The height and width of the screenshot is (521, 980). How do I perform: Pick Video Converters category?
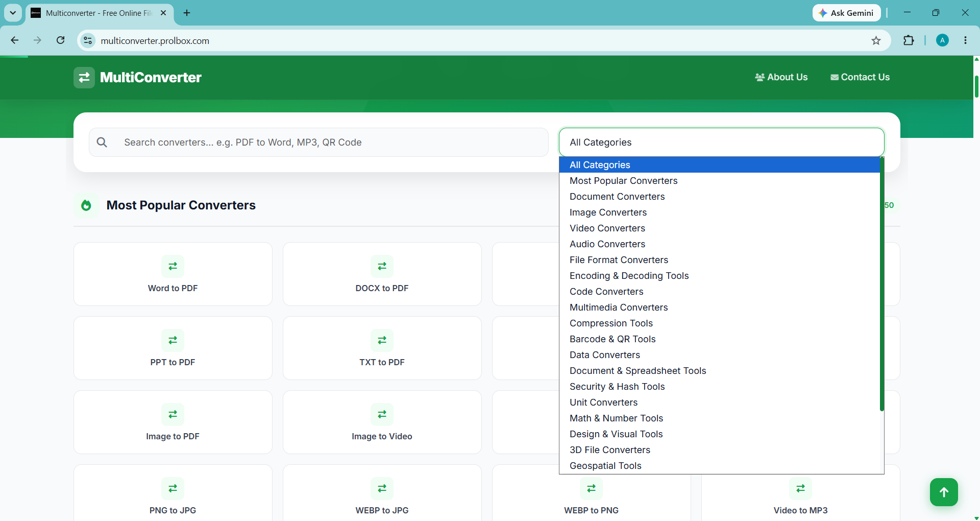tap(720, 228)
